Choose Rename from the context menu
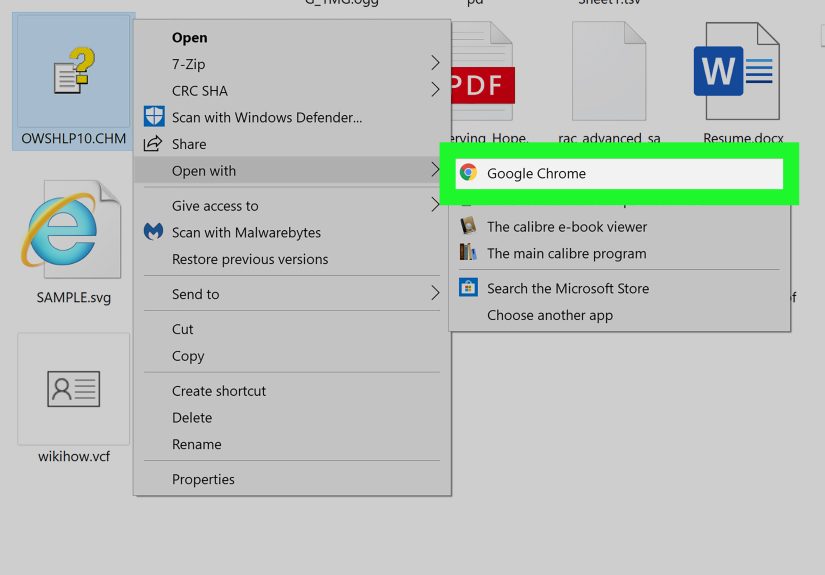Screen dimensions: 825x575 [x=293, y=445]
